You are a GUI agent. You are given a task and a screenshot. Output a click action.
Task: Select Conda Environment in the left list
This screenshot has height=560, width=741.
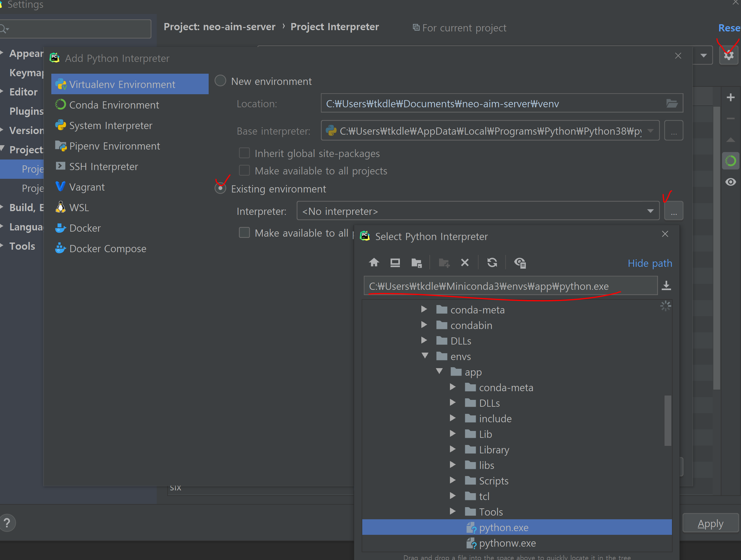[114, 105]
